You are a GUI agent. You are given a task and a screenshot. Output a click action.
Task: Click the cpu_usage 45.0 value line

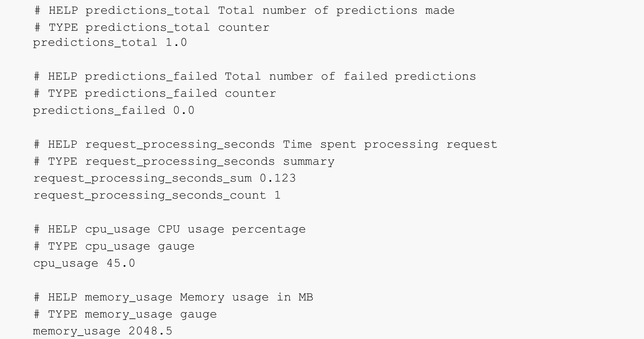(x=84, y=263)
